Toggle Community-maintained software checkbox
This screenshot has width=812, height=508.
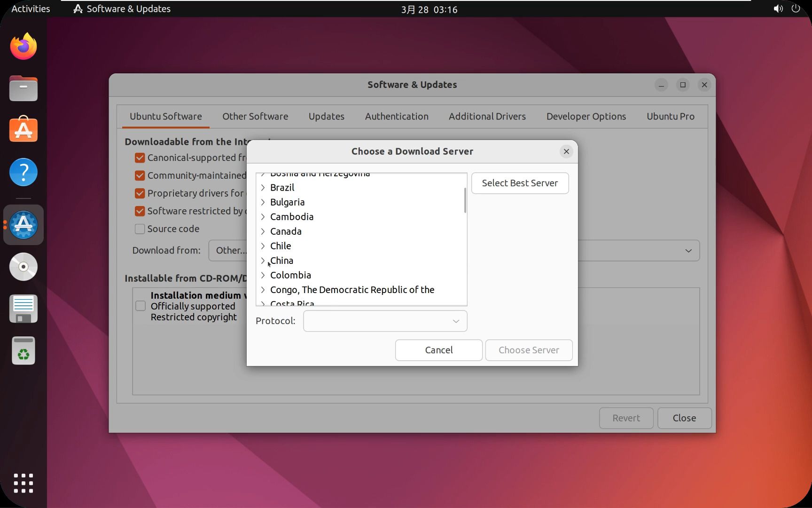[x=140, y=175]
